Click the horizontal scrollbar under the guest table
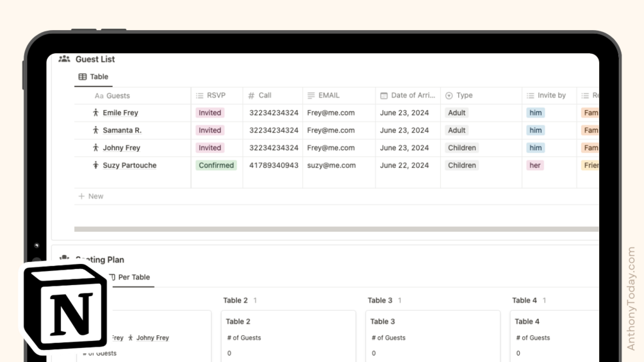Viewport: 644px width, 362px height. coord(336,229)
